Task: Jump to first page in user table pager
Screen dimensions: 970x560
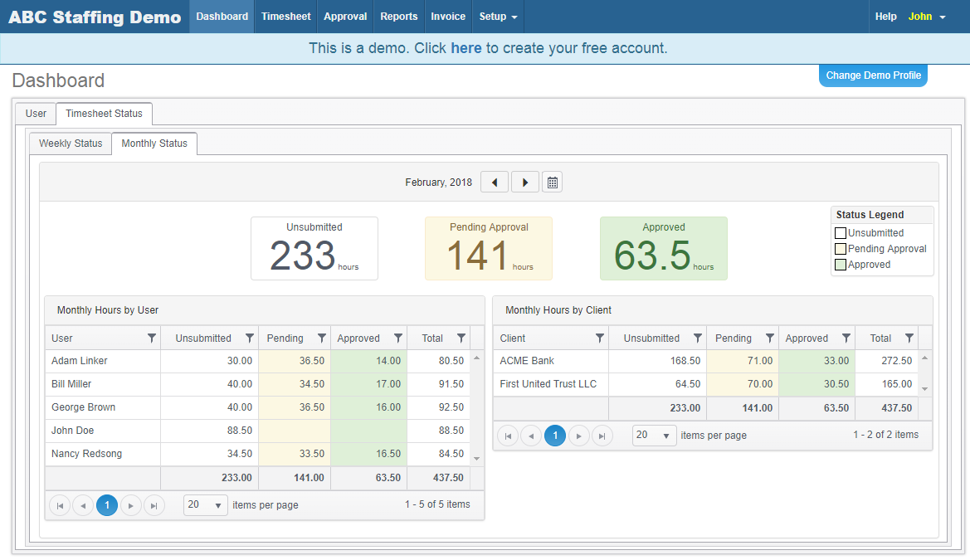Action: click(60, 505)
